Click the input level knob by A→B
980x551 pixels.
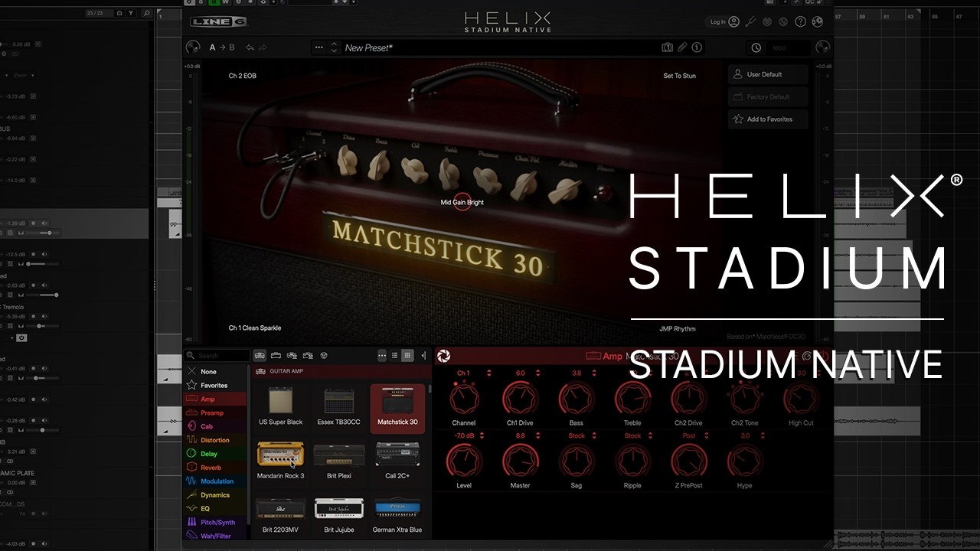click(193, 47)
